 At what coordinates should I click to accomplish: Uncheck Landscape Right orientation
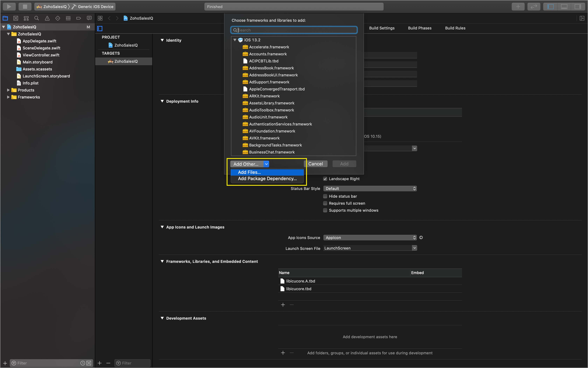(325, 179)
